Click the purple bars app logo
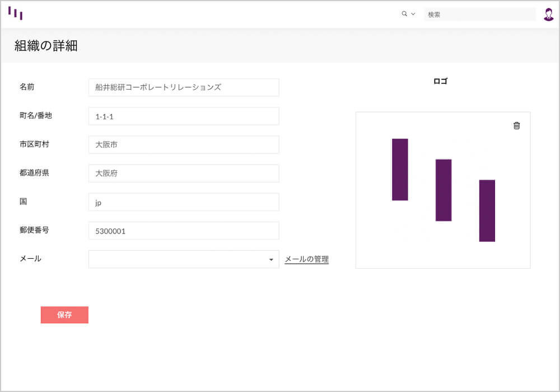The height and width of the screenshot is (392, 560). (x=15, y=13)
